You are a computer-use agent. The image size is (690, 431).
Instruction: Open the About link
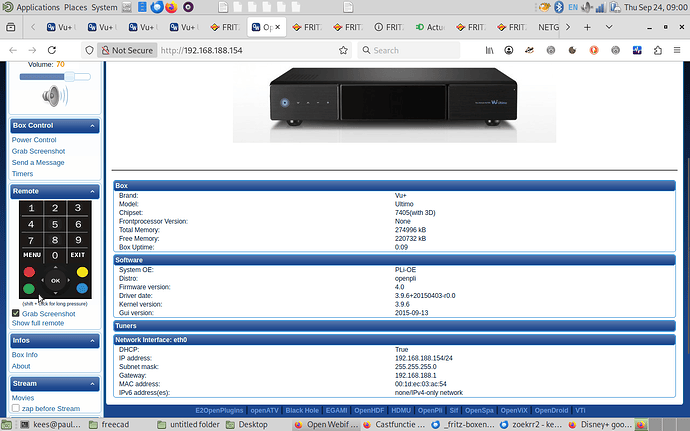[x=21, y=366]
